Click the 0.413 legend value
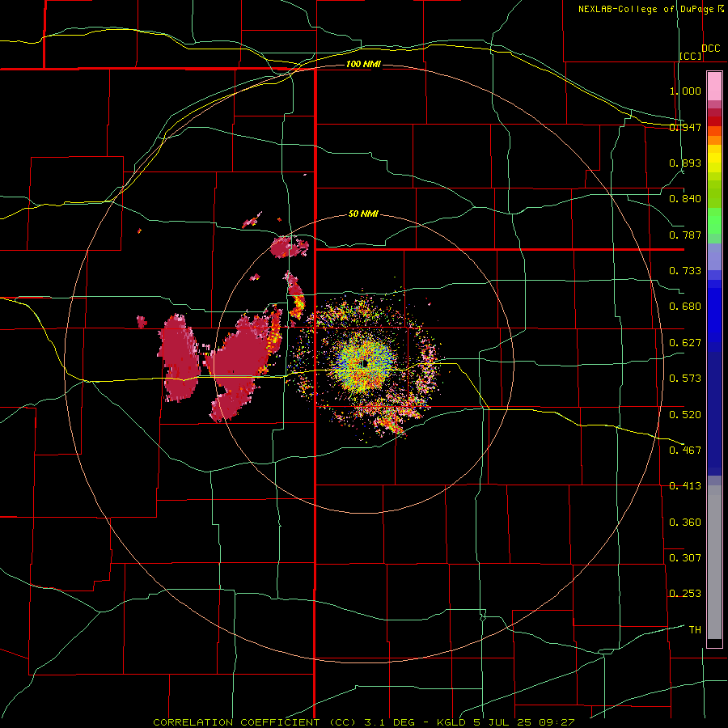This screenshot has width=728, height=728. [x=685, y=486]
